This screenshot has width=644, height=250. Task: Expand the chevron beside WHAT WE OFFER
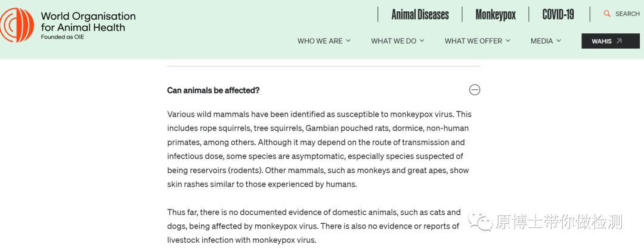508,40
